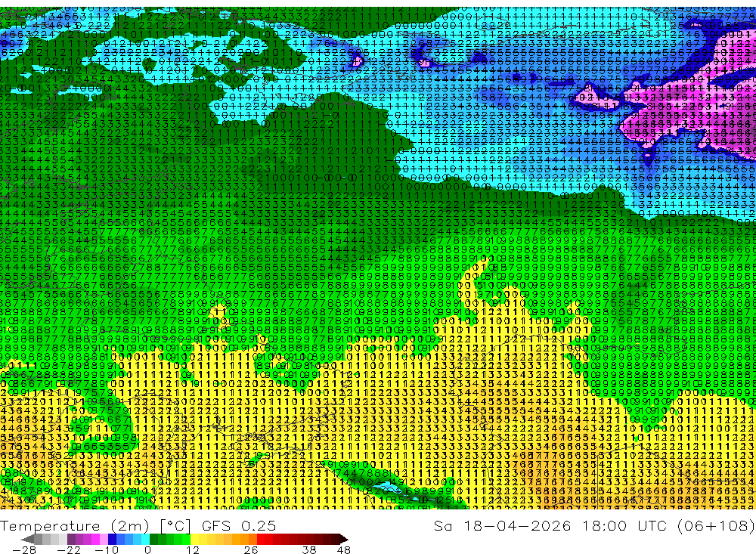Click the '0' legend value

point(147,549)
